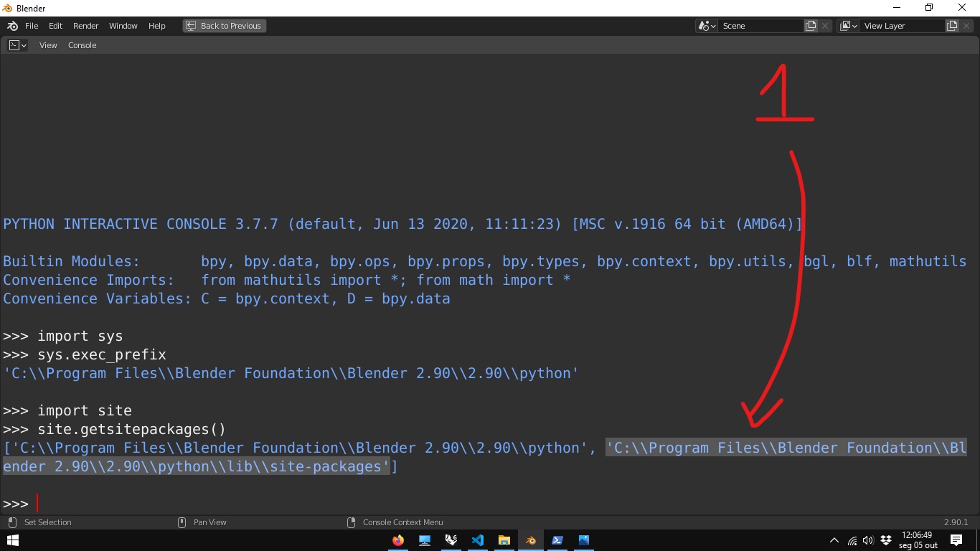Viewport: 980px width, 551px height.
Task: Show hidden system tray icons
Action: 834,540
